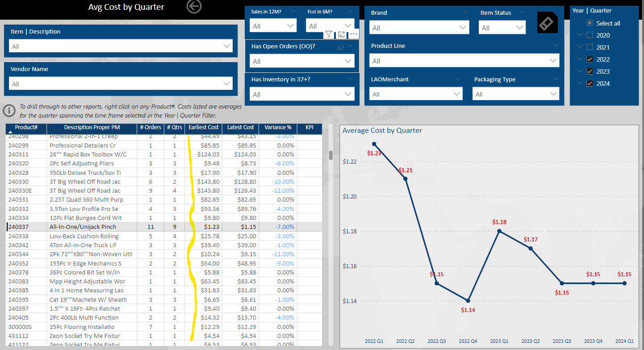Click description 'Cat 19""Machete W/ Sheath'

88,299
